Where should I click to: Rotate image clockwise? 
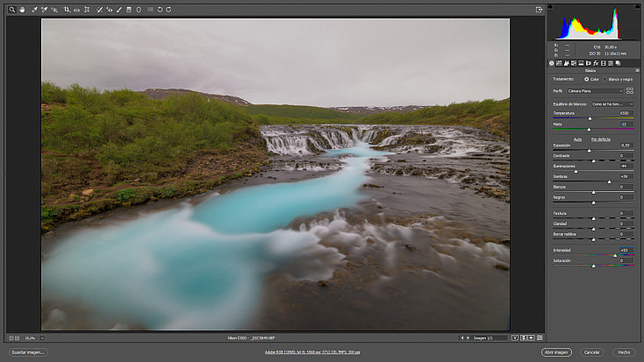(168, 10)
